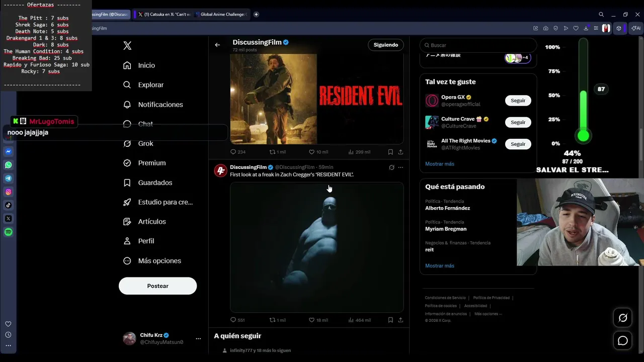Click in the Buscar search field
This screenshot has width=644, height=362.
click(x=478, y=45)
